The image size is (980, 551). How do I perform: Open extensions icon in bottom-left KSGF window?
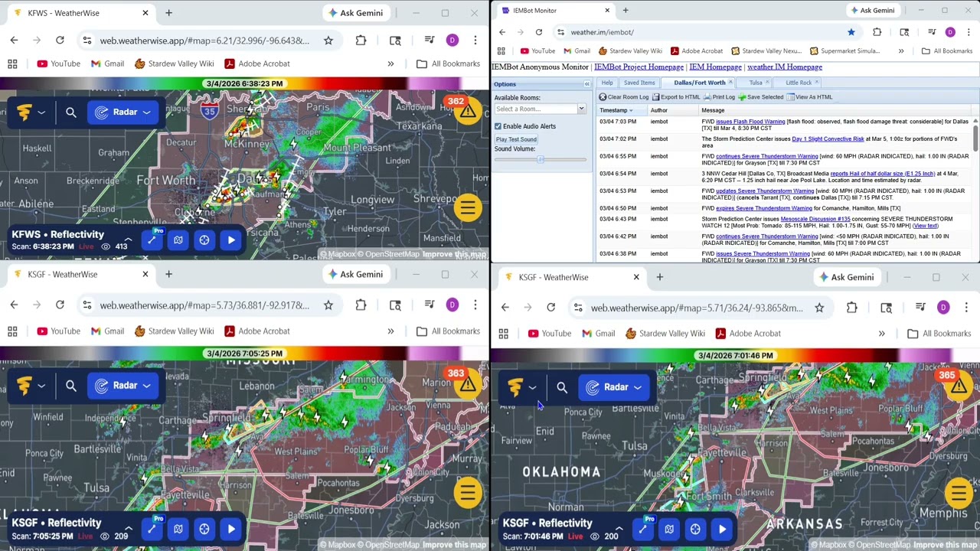click(x=361, y=305)
